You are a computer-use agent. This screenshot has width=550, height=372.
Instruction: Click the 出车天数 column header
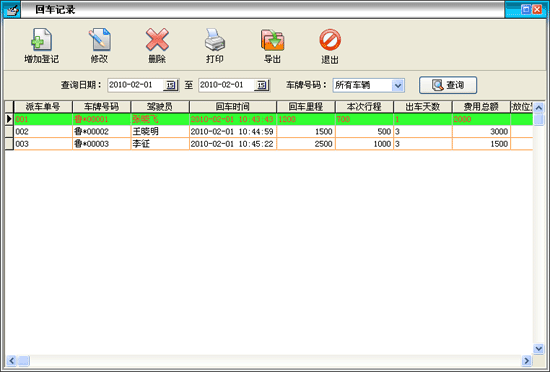point(423,107)
